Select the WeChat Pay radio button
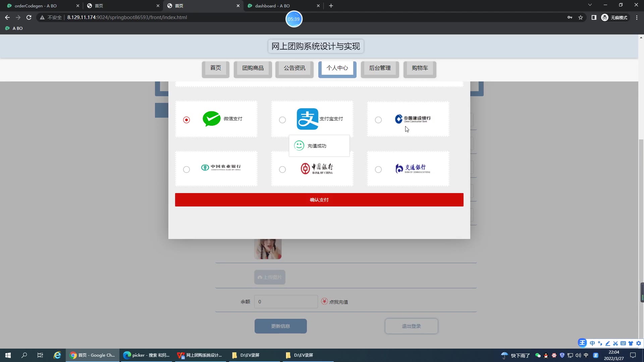644x362 pixels. click(x=186, y=120)
